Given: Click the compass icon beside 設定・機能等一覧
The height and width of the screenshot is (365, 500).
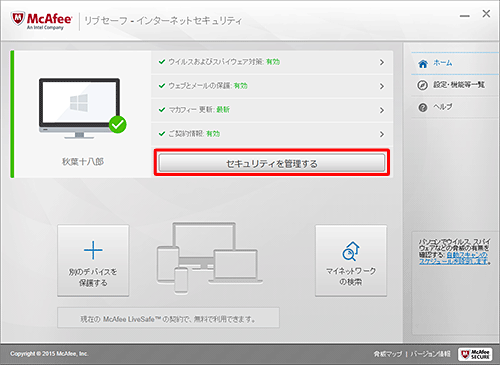Looking at the screenshot, I should coord(422,85).
